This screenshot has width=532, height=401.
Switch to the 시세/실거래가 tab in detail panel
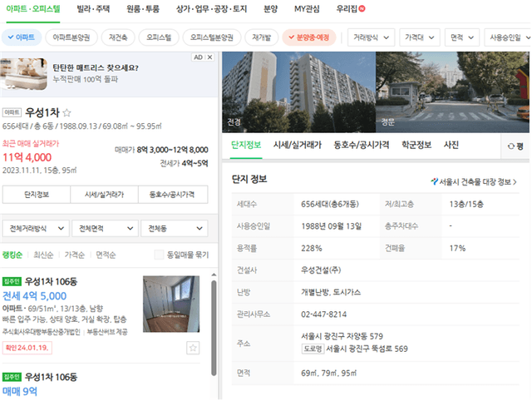tap(298, 146)
